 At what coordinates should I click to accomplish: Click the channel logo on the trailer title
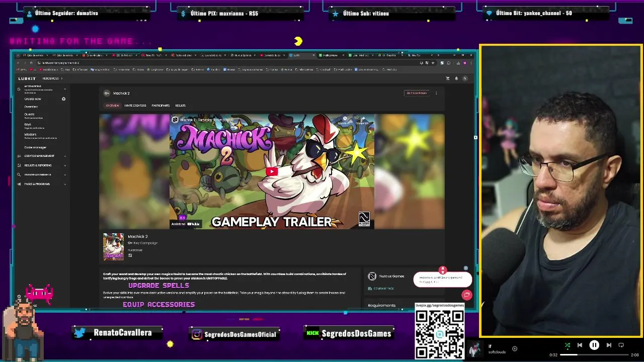coord(175,120)
